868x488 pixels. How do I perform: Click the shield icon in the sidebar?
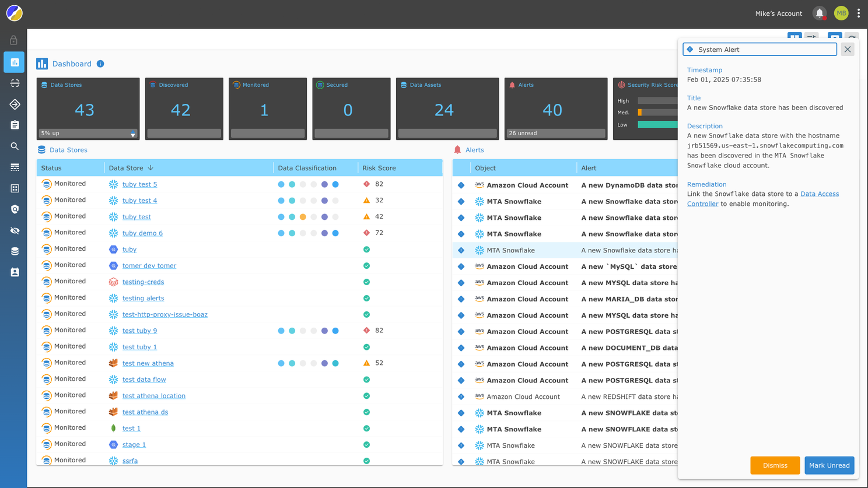[x=14, y=209]
